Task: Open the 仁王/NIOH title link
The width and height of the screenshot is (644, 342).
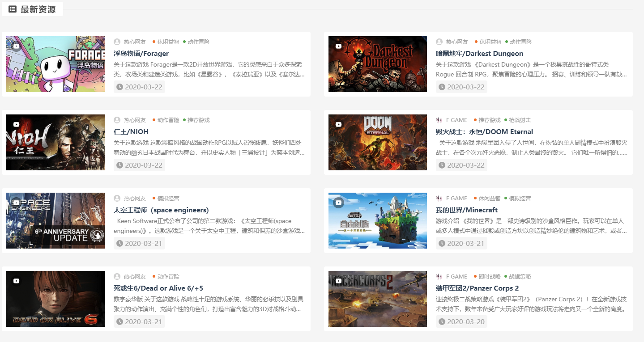Action: click(131, 132)
